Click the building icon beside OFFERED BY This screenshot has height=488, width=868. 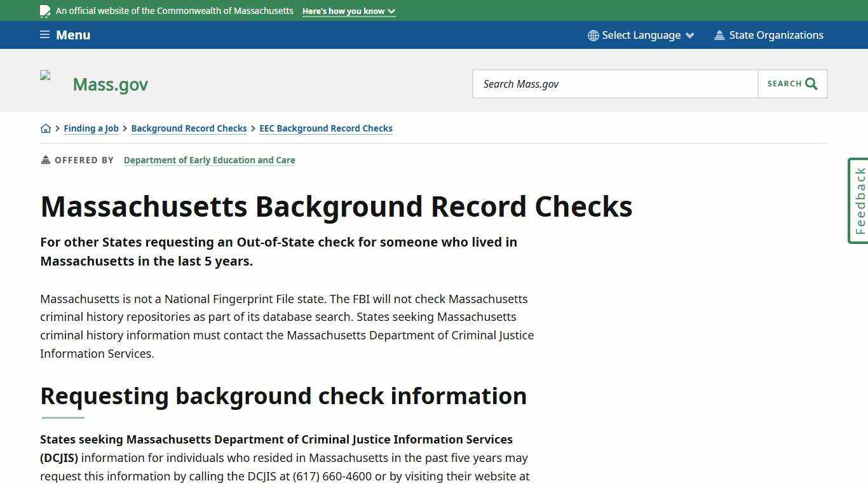click(44, 159)
